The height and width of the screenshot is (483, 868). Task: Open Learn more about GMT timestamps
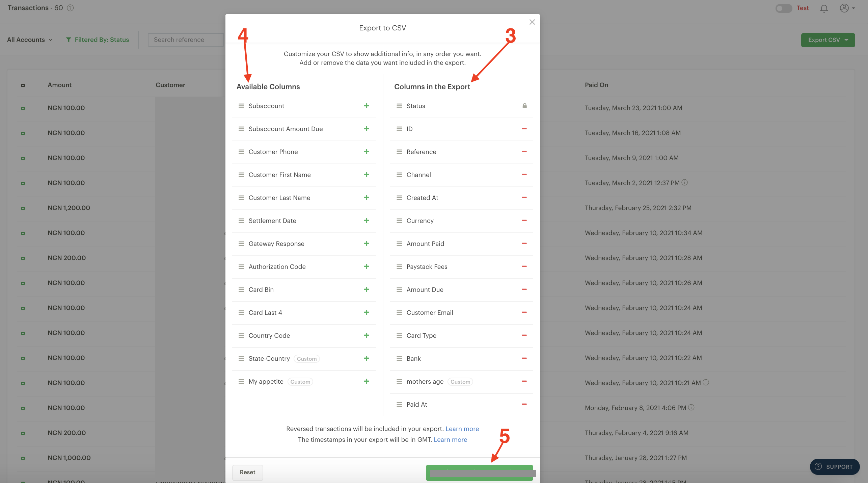click(451, 439)
